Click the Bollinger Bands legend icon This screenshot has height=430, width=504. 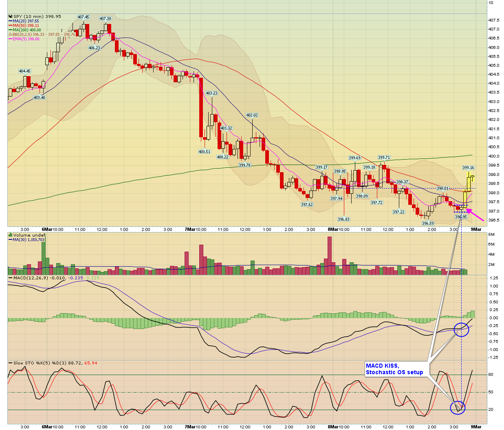11,35
